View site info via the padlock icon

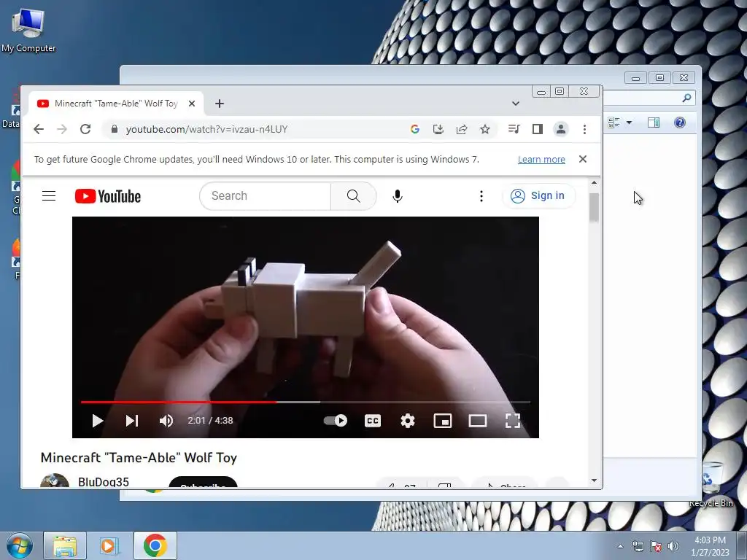114,129
